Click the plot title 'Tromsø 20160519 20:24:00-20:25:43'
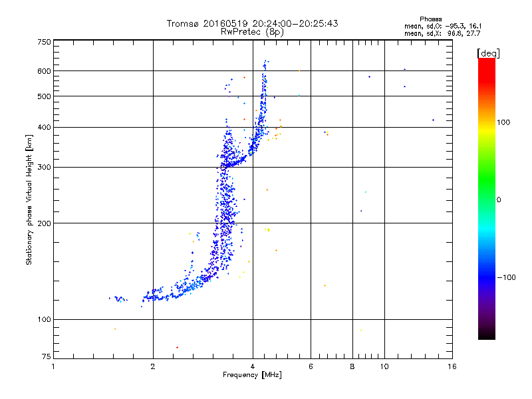This screenshot has width=532, height=399. pyautogui.click(x=252, y=23)
